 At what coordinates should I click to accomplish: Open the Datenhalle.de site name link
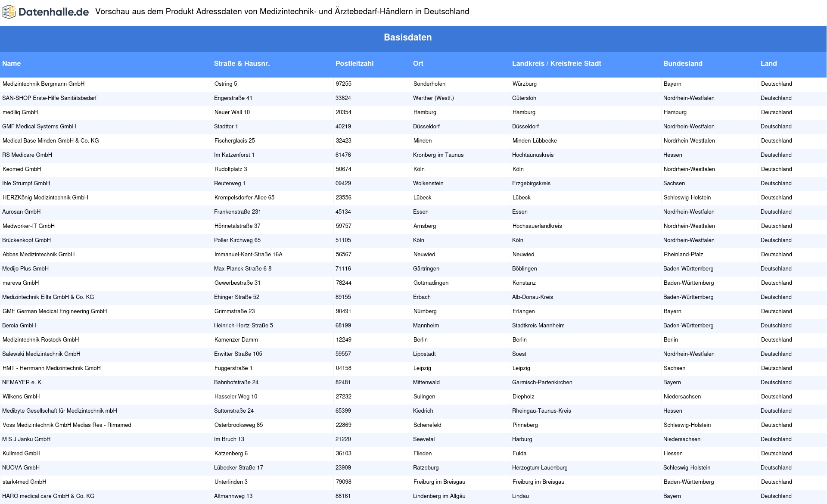click(x=53, y=12)
